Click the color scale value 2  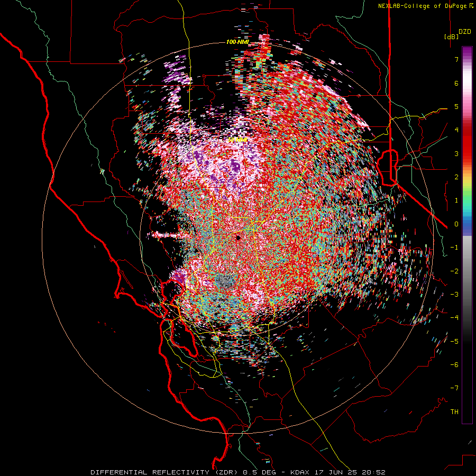tap(456, 177)
